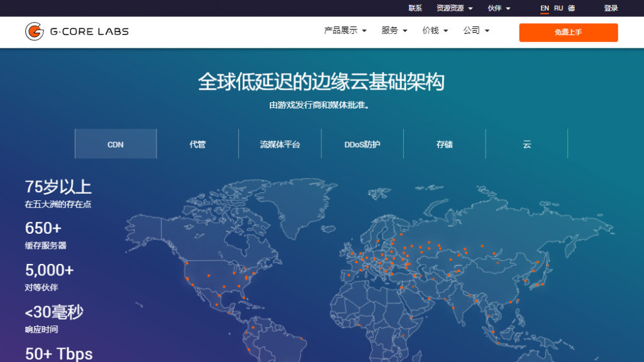Switch to the 代管 tab
Screen dimensions: 644x362
[197, 144]
